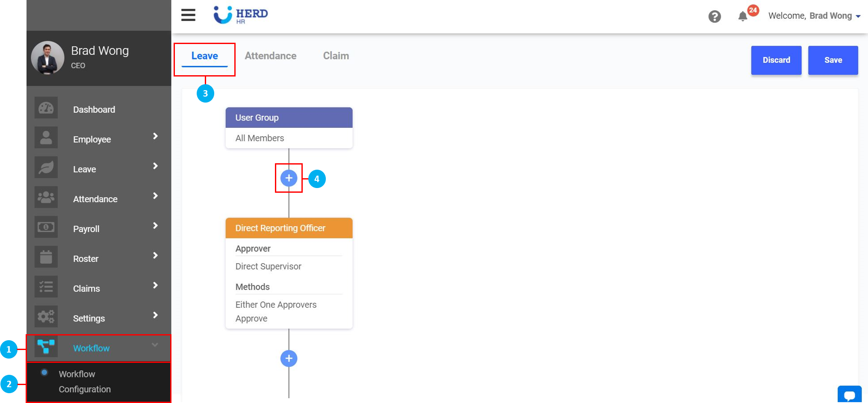
Task: Open the notifications bell icon
Action: point(743,17)
